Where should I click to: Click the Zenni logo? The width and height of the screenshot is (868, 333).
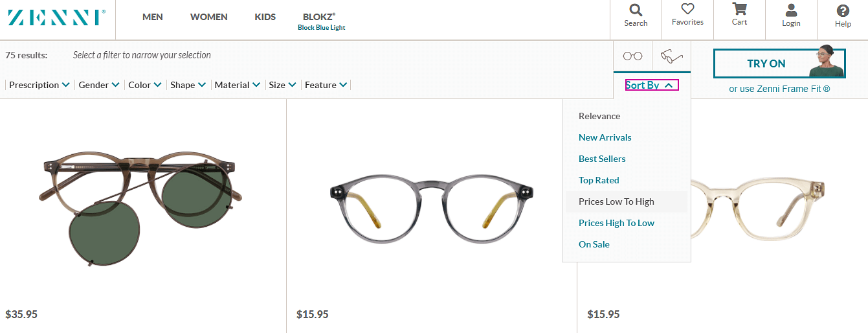(57, 17)
